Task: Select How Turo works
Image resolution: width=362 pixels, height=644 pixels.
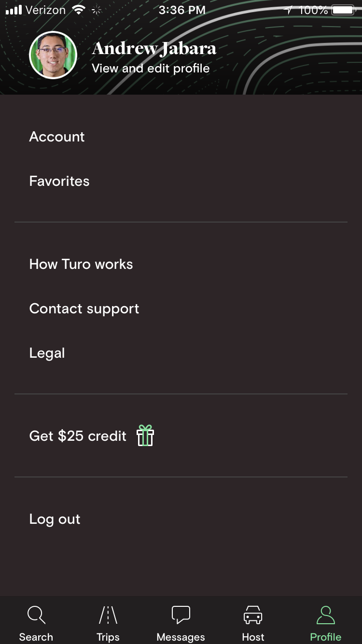Action: coord(81,264)
